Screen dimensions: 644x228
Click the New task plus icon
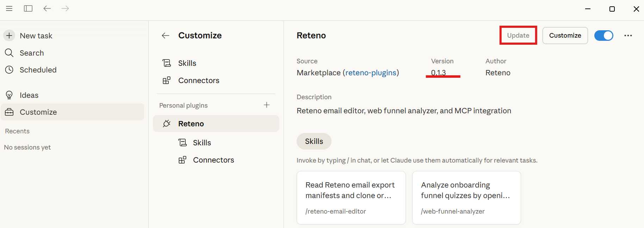point(10,36)
